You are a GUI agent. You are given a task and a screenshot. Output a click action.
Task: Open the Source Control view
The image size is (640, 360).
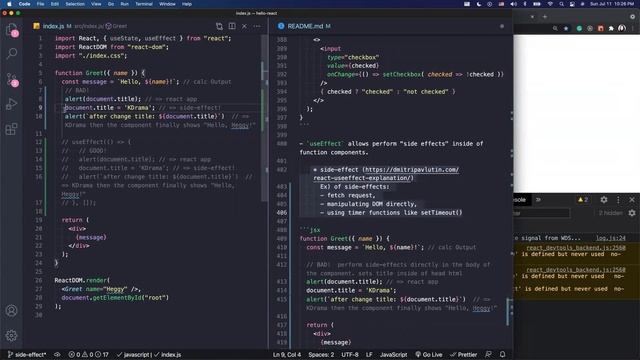tap(12, 79)
